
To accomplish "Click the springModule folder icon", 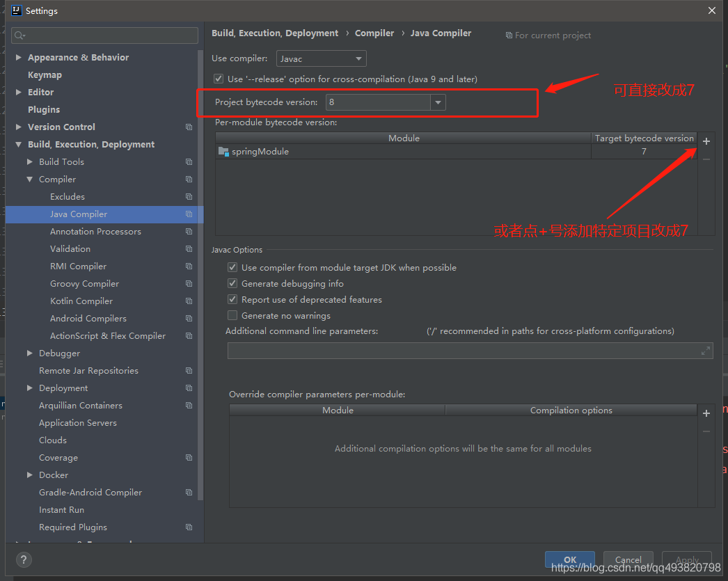I will 223,152.
